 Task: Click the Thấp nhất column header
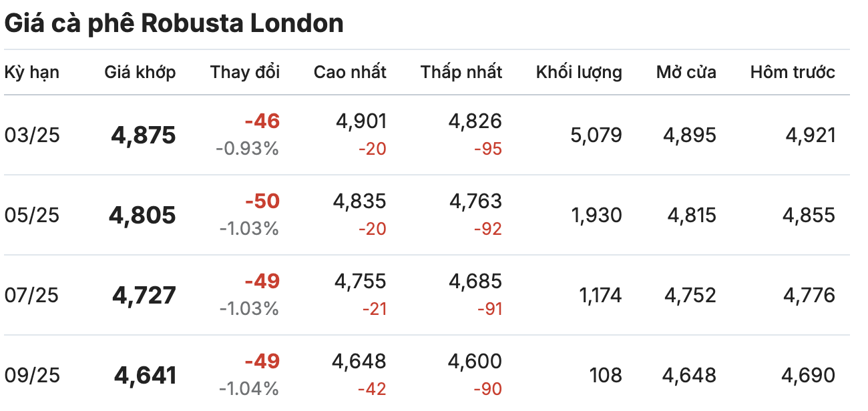461,72
